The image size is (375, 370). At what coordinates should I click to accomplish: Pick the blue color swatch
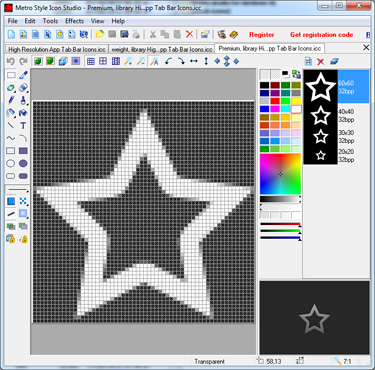265,109
